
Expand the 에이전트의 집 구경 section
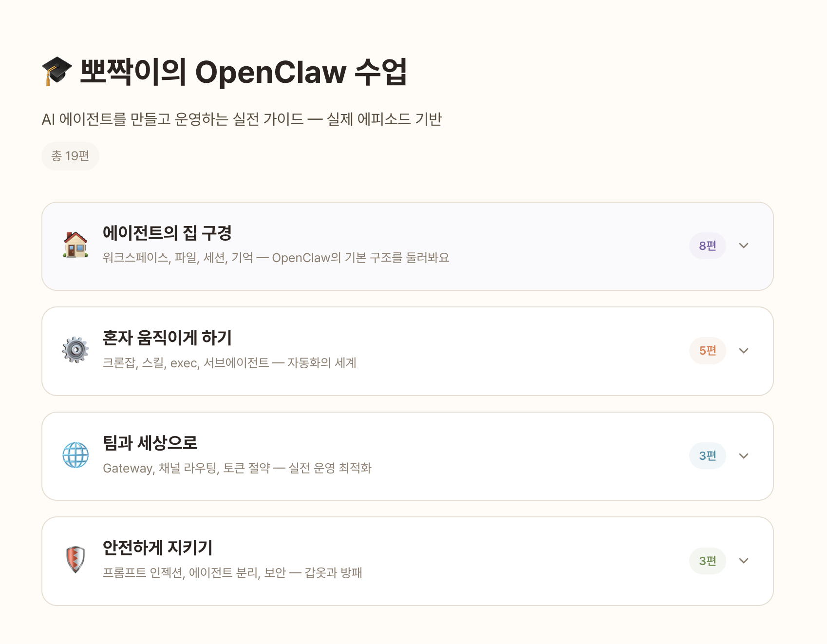pyautogui.click(x=744, y=246)
